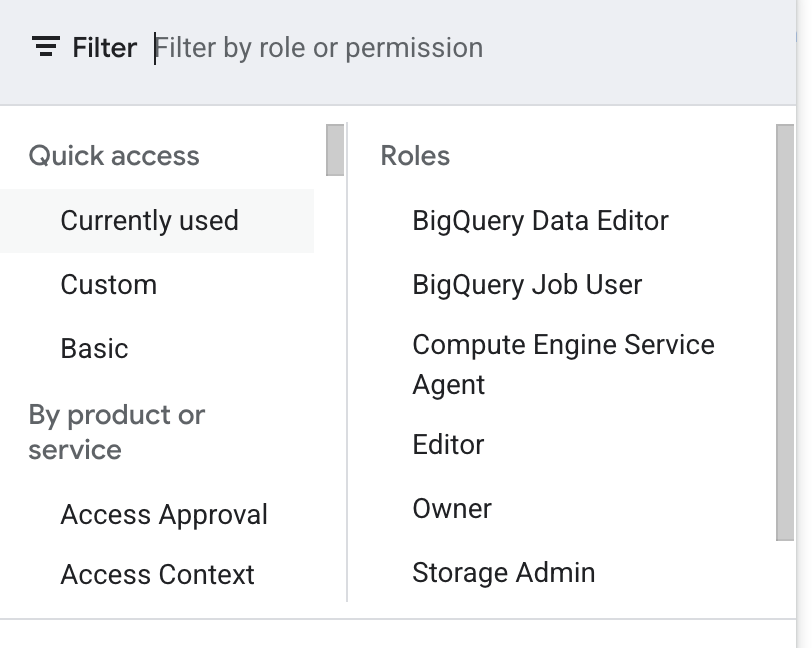
Task: Open Access Approval product roles
Action: tap(164, 515)
